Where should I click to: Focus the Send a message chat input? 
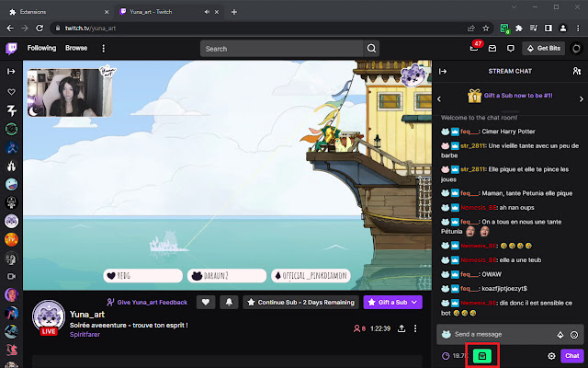(510, 334)
